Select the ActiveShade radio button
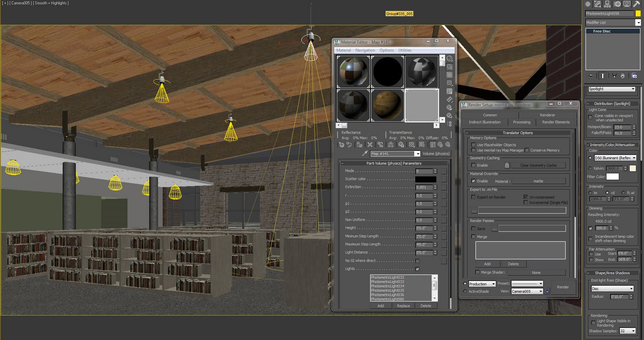Screen dimensions: 644x340 pyautogui.click(x=465, y=291)
